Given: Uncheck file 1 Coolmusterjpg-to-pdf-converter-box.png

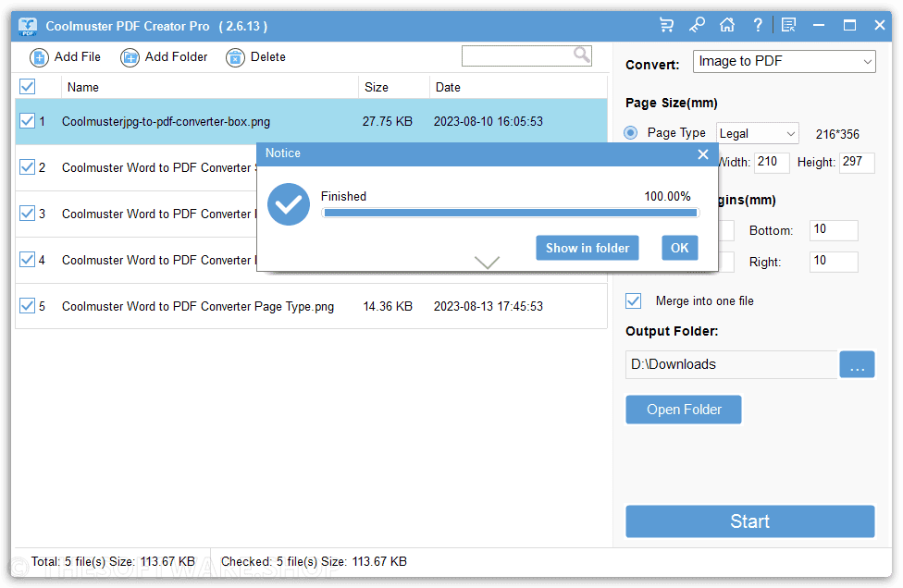Looking at the screenshot, I should [27, 121].
